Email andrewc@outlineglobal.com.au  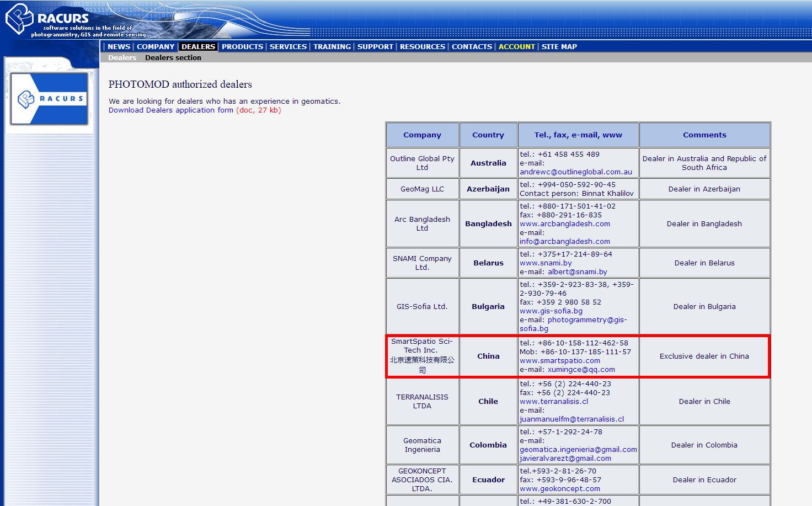coord(575,172)
